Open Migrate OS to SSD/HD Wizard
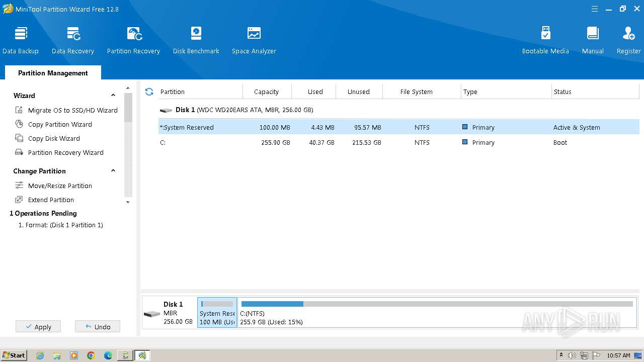 (x=73, y=110)
